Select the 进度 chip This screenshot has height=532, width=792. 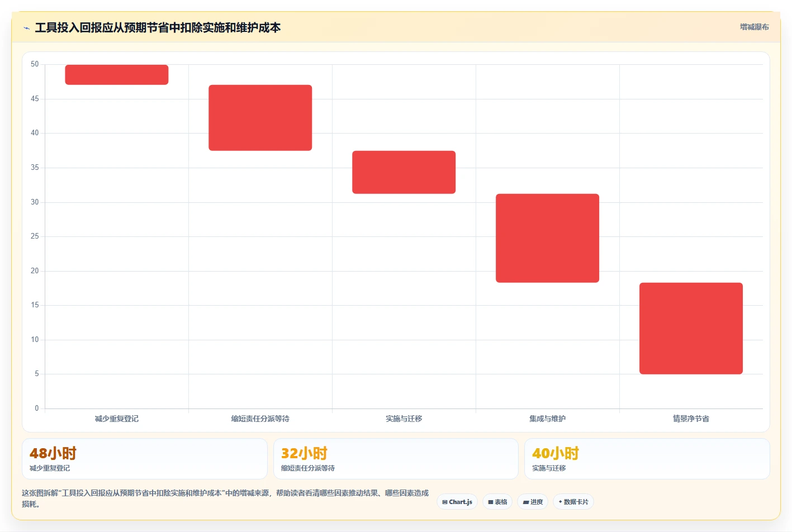[533, 502]
